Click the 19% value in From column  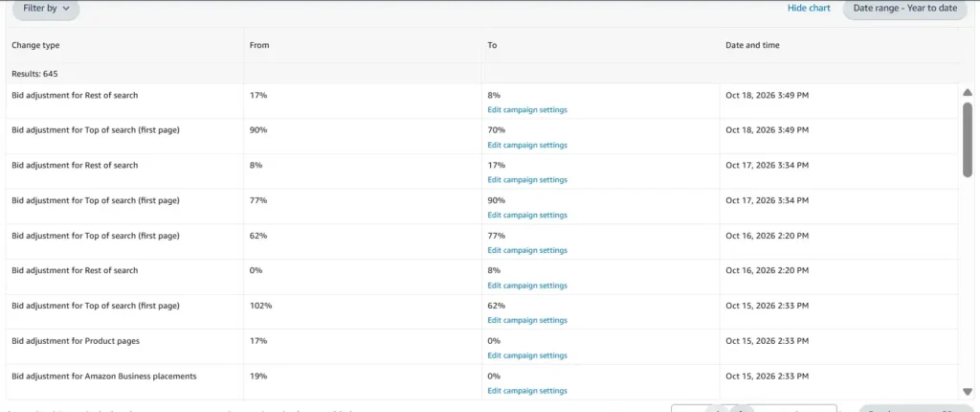(x=258, y=377)
